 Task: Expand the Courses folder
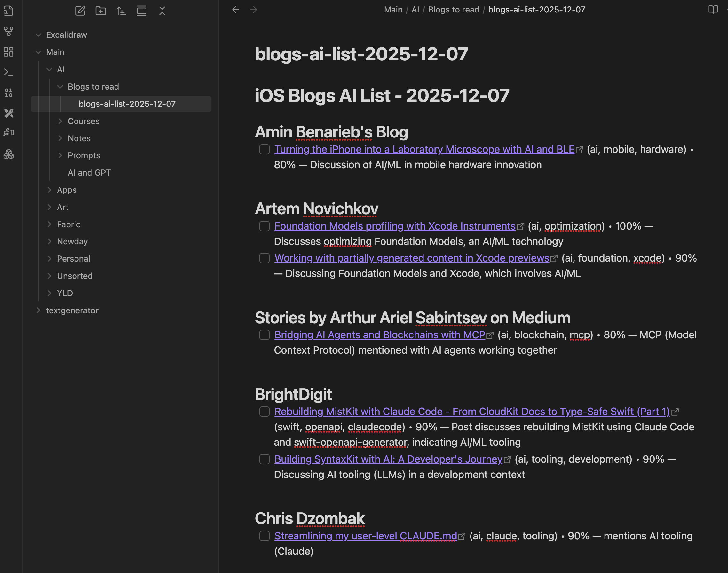pyautogui.click(x=83, y=121)
